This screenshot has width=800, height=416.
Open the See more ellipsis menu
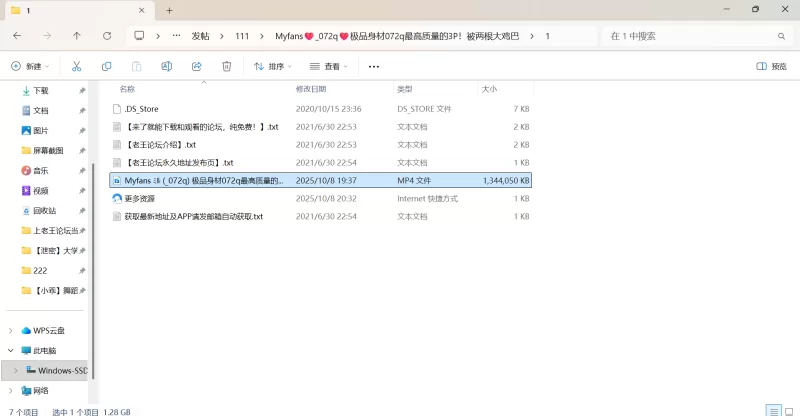tap(374, 66)
